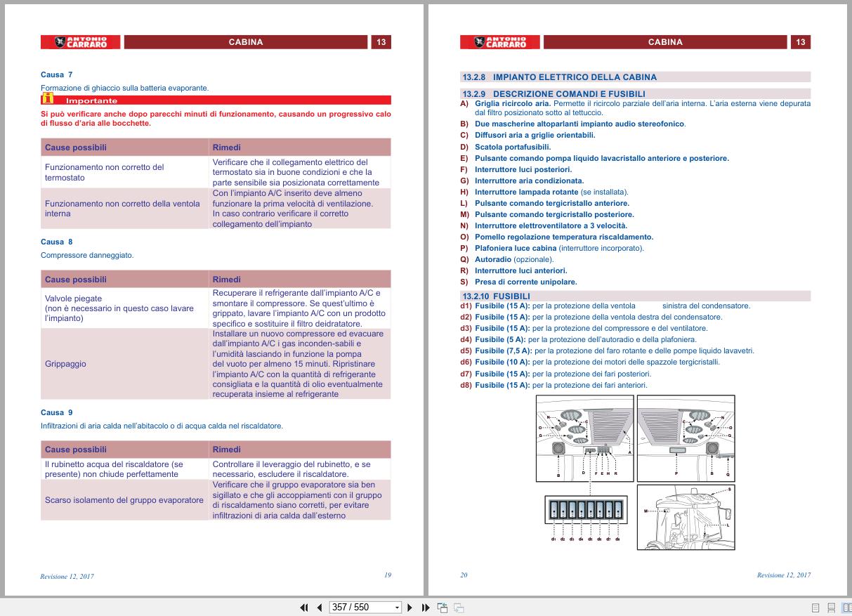852x616 pixels.
Task: Click the go to previous view icon
Action: click(x=443, y=608)
